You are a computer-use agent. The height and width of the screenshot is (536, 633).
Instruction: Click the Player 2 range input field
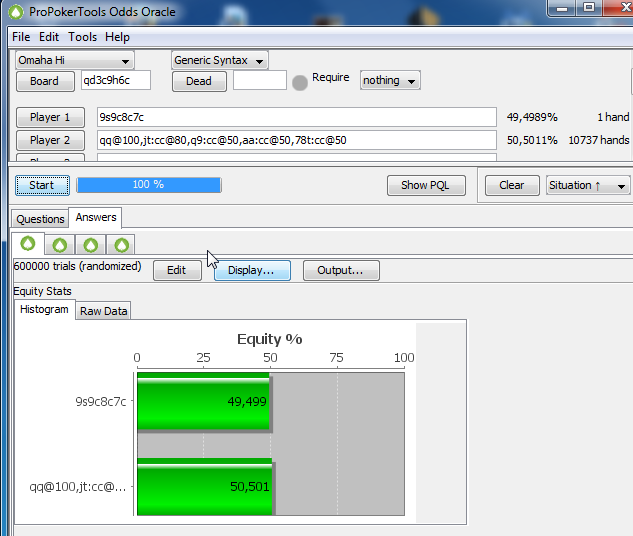click(x=296, y=140)
